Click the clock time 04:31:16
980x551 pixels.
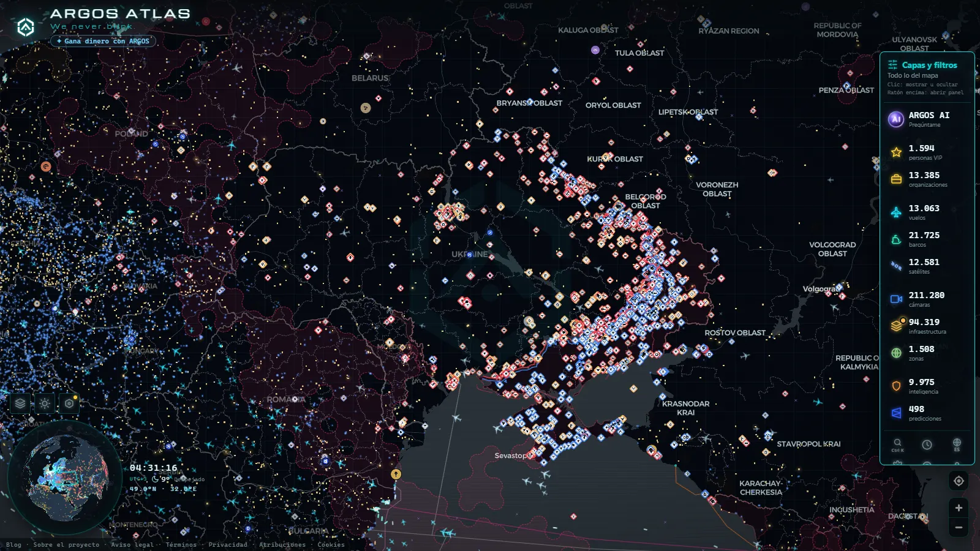(x=154, y=468)
